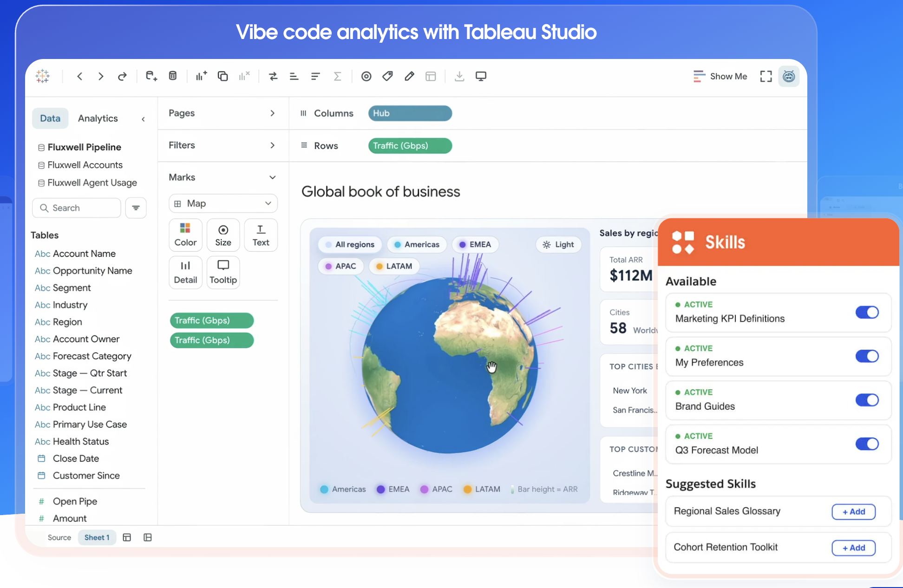Toggle the Brand Guides skill switch

[x=867, y=400]
